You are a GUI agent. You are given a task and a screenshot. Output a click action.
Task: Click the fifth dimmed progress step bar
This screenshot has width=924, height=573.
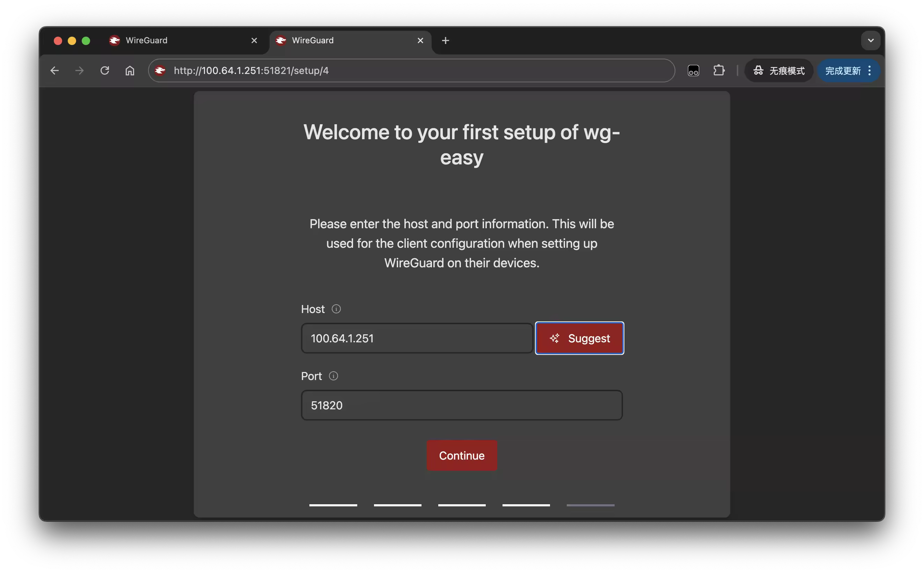point(591,505)
